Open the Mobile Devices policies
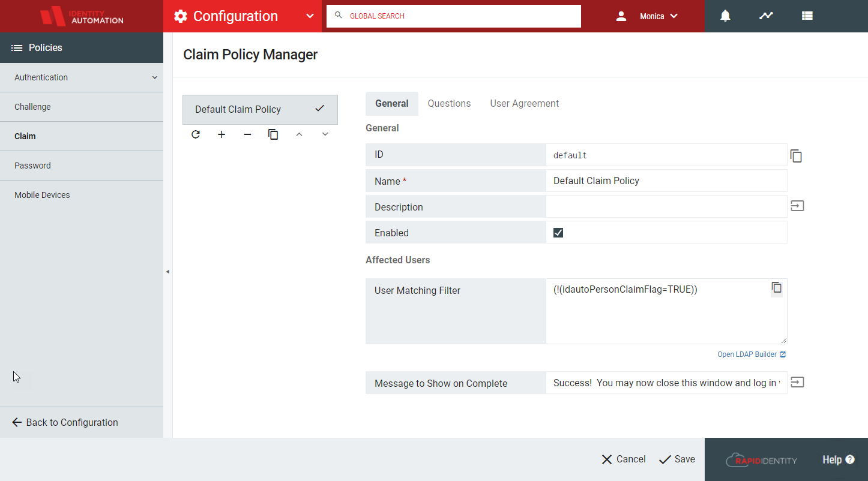 [82, 195]
